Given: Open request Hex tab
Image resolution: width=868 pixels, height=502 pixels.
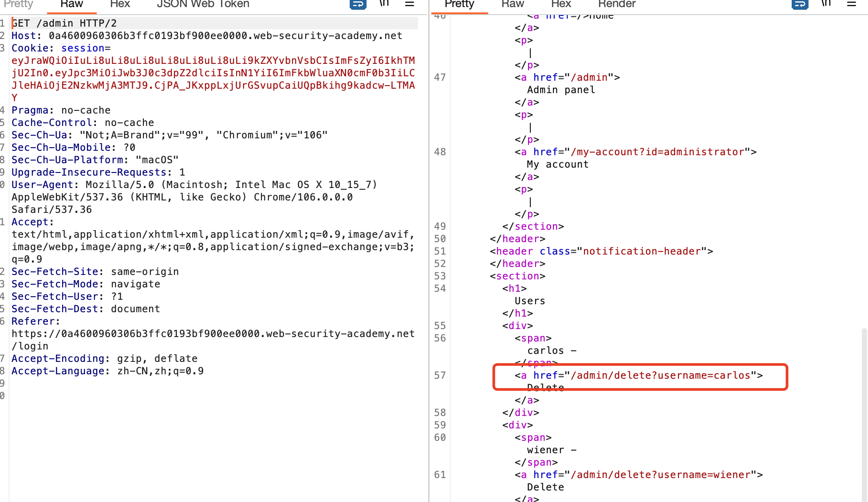Looking at the screenshot, I should click(120, 4).
